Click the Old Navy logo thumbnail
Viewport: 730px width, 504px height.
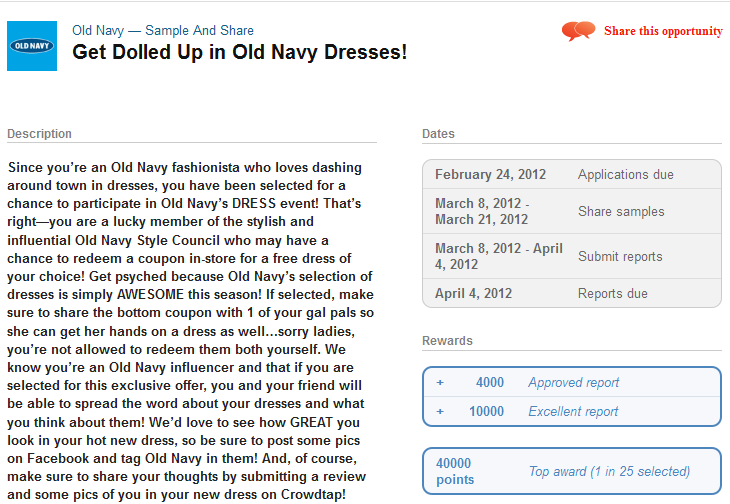[32, 46]
